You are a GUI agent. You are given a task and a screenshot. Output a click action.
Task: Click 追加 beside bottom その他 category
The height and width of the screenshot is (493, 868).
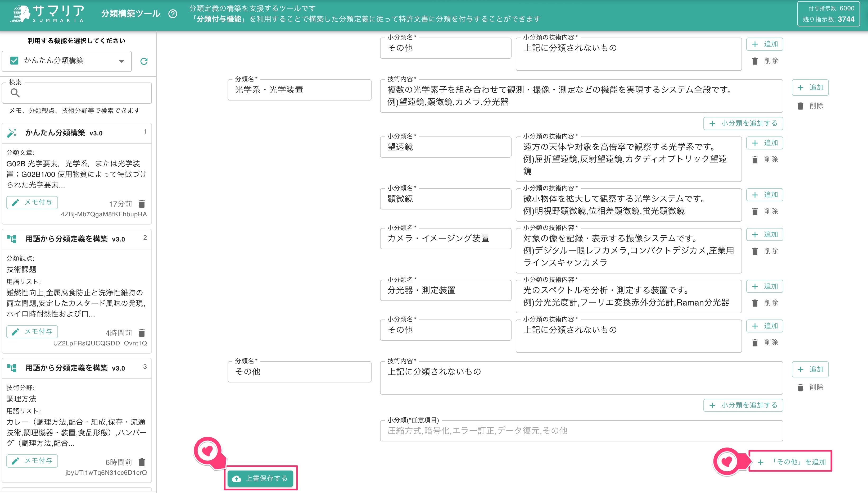click(810, 369)
